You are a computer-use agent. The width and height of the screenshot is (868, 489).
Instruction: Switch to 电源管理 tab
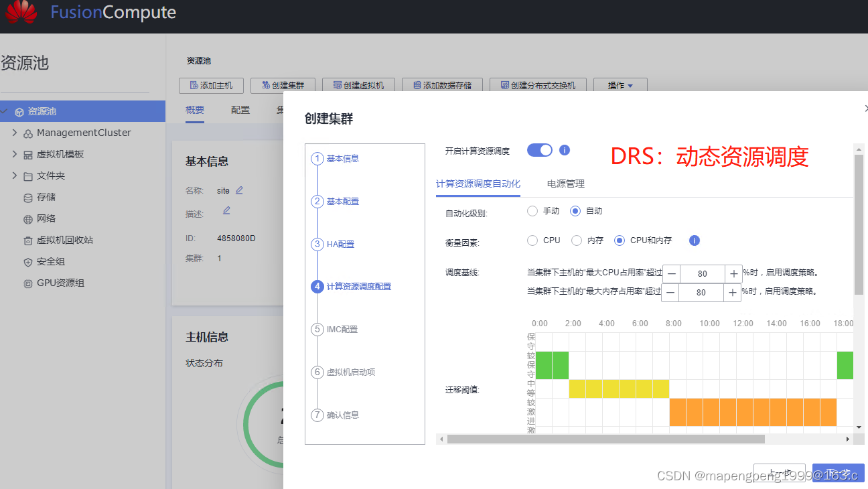566,184
